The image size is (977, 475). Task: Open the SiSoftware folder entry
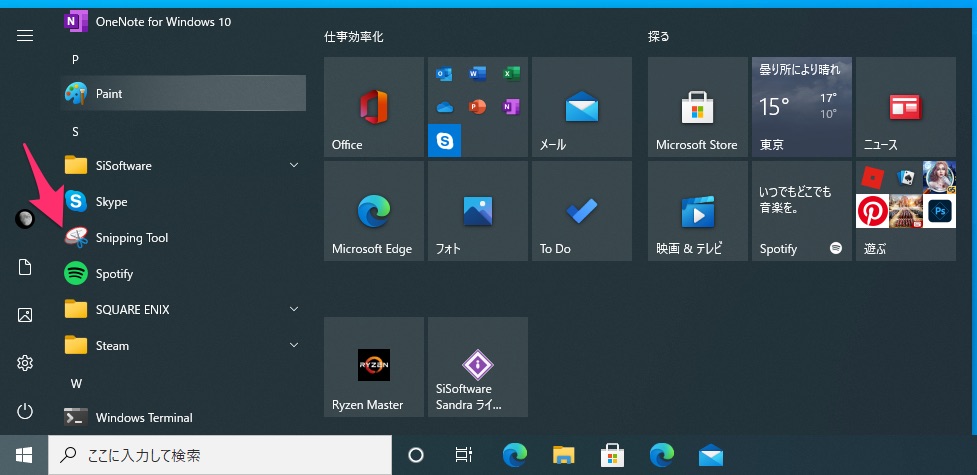[x=183, y=166]
